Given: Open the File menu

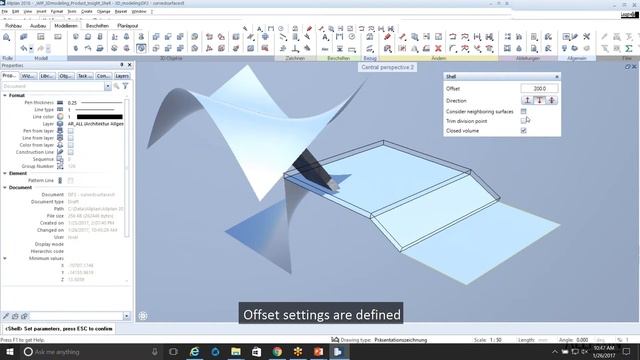Looking at the screenshot, I should (x=4, y=11).
